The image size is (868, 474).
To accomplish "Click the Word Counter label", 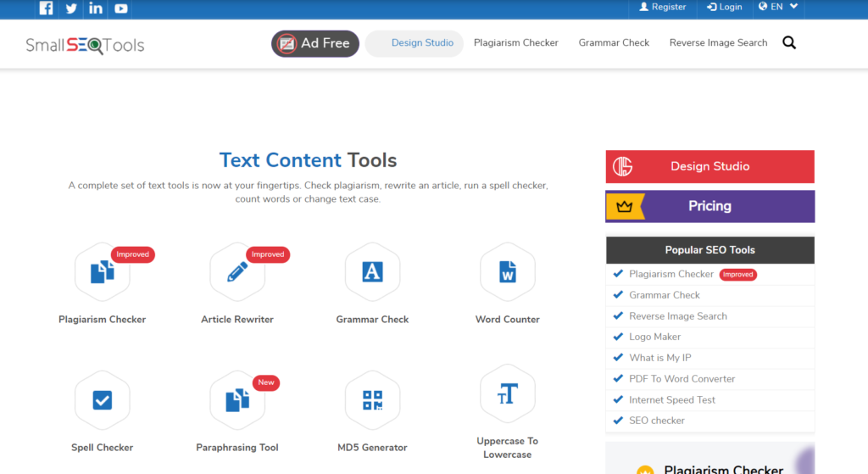I will click(x=508, y=320).
